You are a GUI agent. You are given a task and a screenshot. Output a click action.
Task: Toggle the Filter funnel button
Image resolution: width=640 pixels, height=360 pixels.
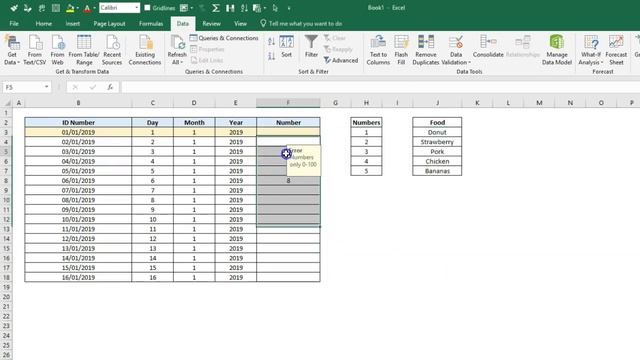(311, 46)
